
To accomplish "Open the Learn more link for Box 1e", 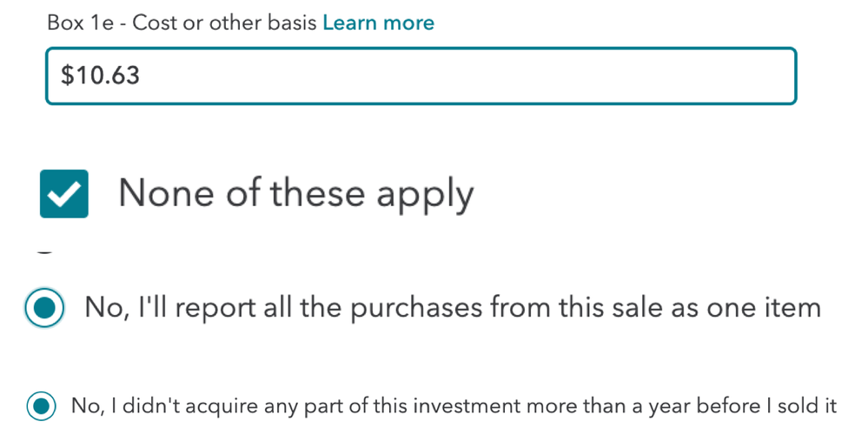I will tap(378, 23).
